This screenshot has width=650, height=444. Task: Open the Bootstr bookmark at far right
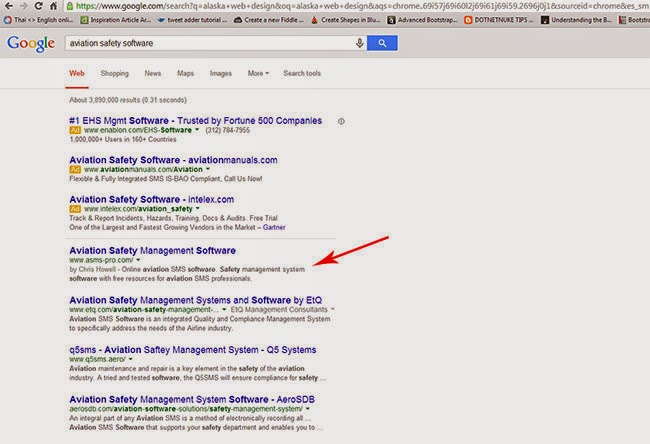pyautogui.click(x=634, y=19)
